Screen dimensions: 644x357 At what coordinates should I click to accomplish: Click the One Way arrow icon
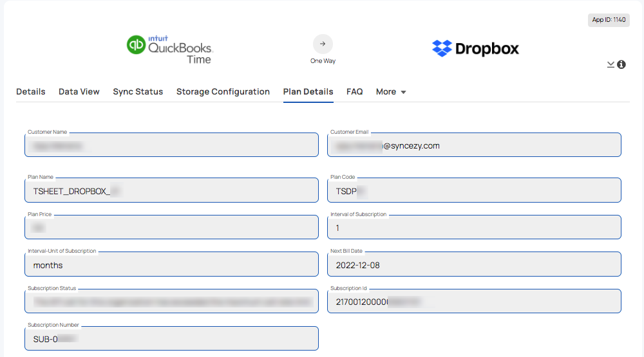323,44
